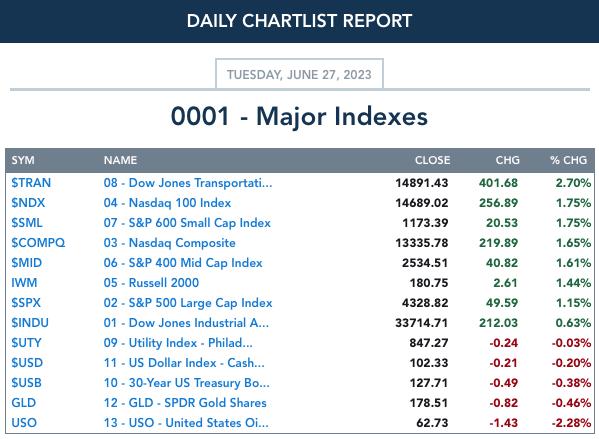The image size is (599, 439).
Task: Sort table by % CHG column header
Action: [568, 160]
